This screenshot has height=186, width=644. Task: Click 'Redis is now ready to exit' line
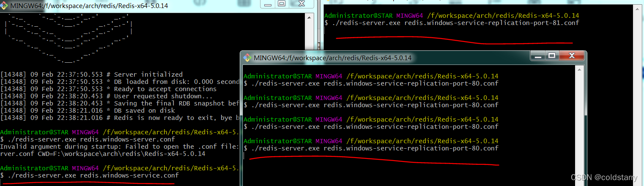click(x=120, y=118)
